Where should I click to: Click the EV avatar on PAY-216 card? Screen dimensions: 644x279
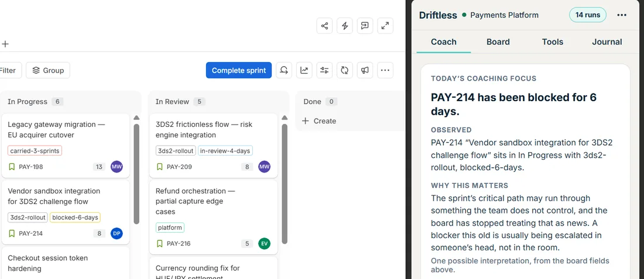[265, 243]
